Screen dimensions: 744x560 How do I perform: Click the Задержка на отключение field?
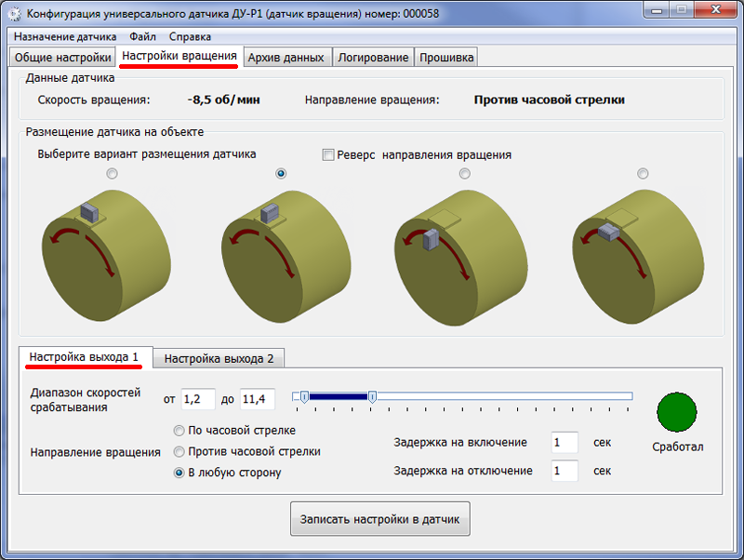(x=565, y=471)
